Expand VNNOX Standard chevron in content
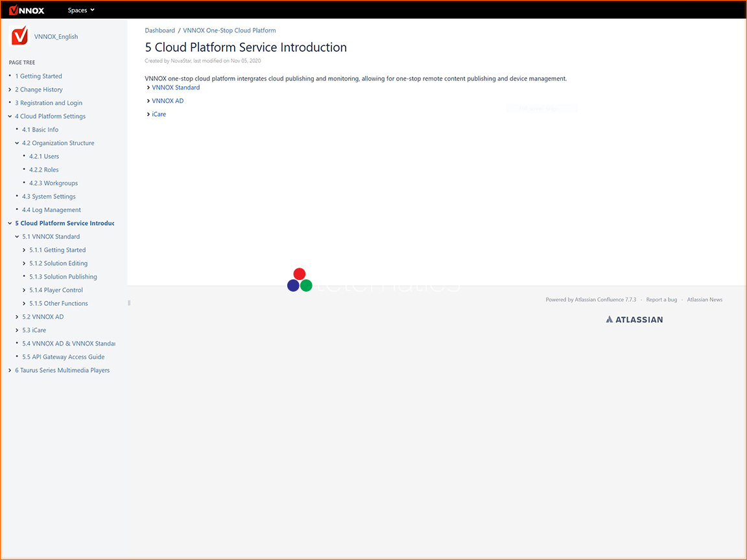The width and height of the screenshot is (747, 560). 148,87
